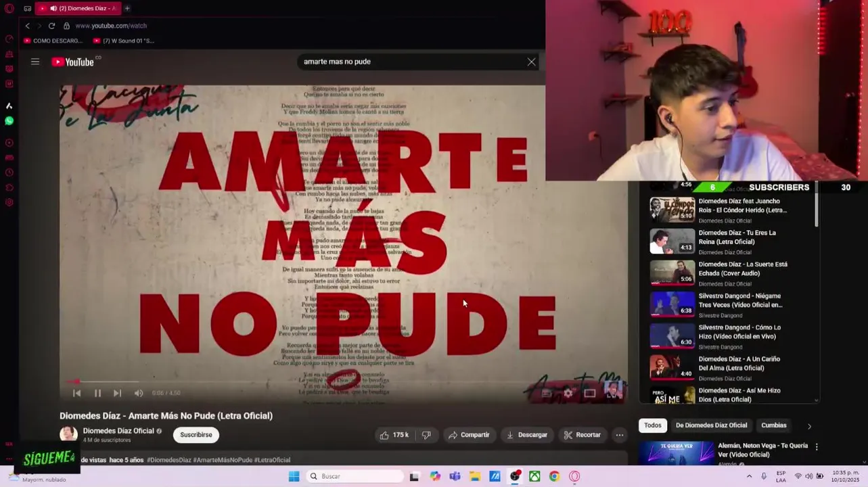Click the Descargar download button

pos(527,435)
